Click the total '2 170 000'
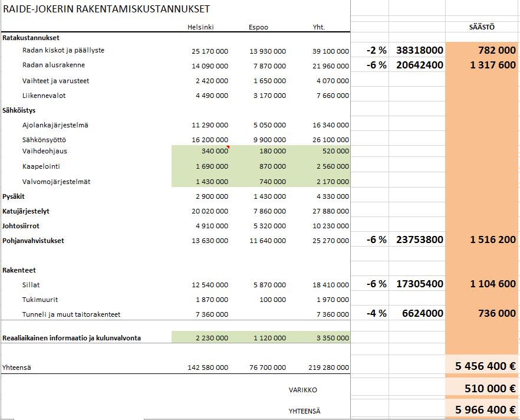 tap(333, 182)
